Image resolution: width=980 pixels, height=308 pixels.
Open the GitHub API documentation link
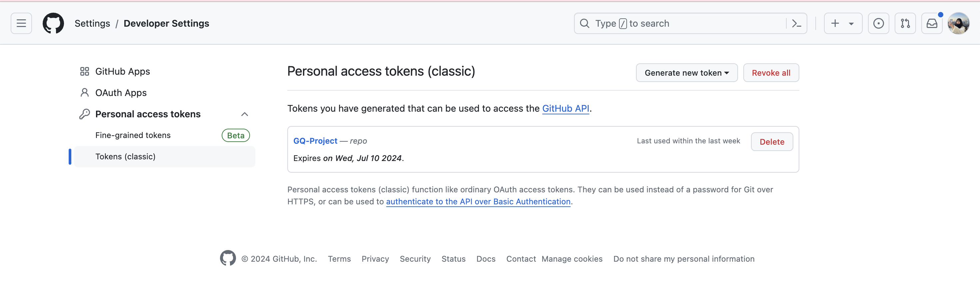[566, 108]
